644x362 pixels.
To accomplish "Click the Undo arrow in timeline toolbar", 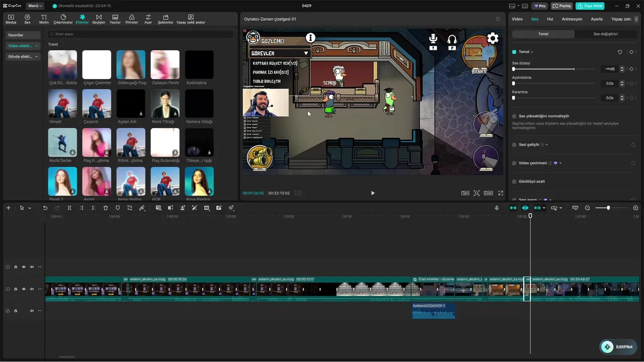I will point(45,208).
